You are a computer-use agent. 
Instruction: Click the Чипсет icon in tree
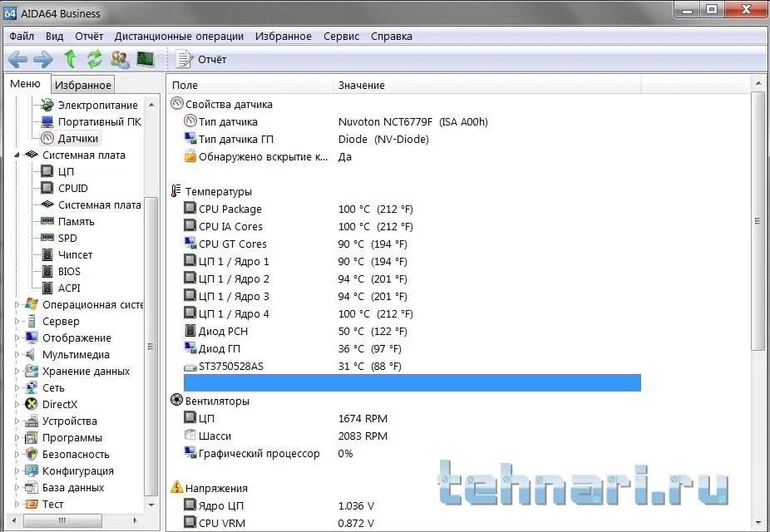[47, 254]
